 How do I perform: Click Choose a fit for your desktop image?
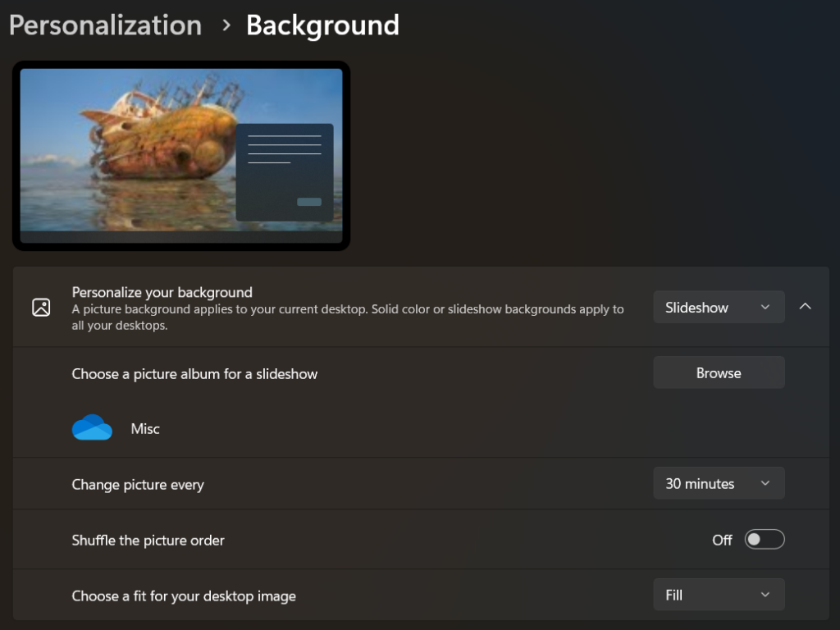tap(184, 596)
